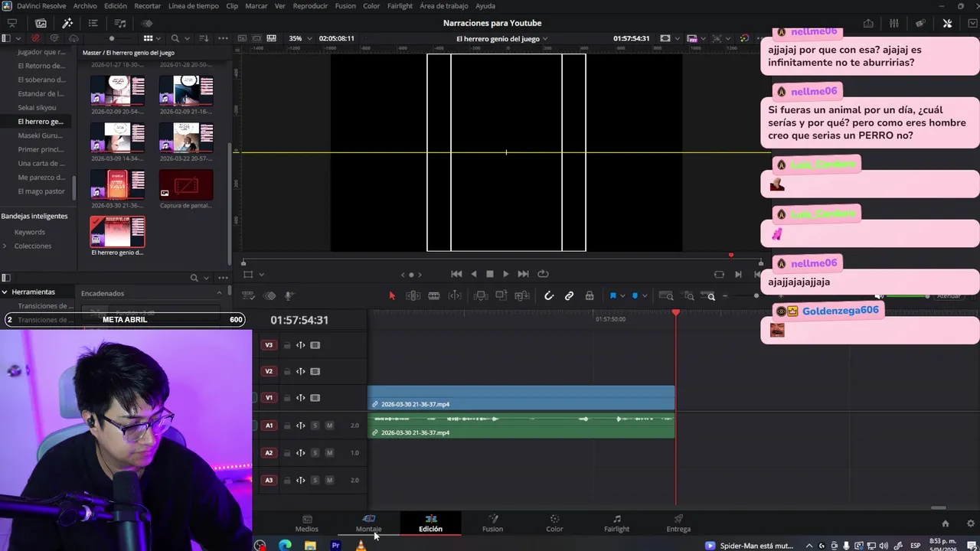
Task: Open the viewer zoom 35% dropdown
Action: point(299,38)
